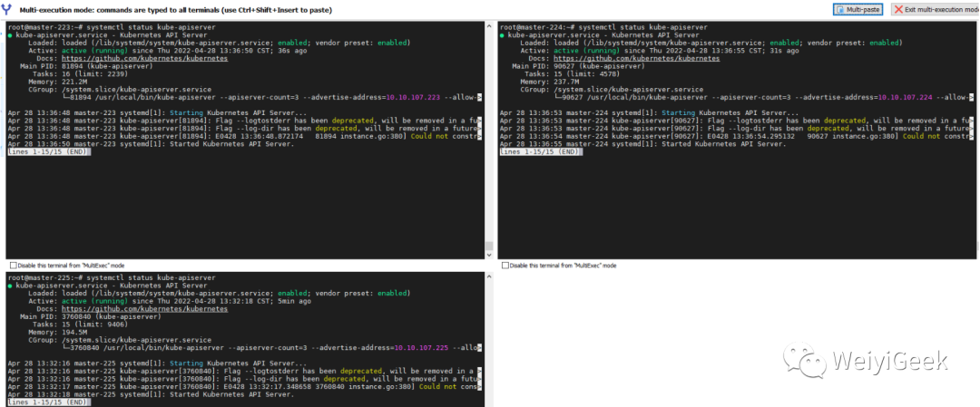Click the 'Apr 28 13:32:18 ... Started Kubernetes API Server' log line
This screenshot has height=407, width=980.
click(150, 394)
